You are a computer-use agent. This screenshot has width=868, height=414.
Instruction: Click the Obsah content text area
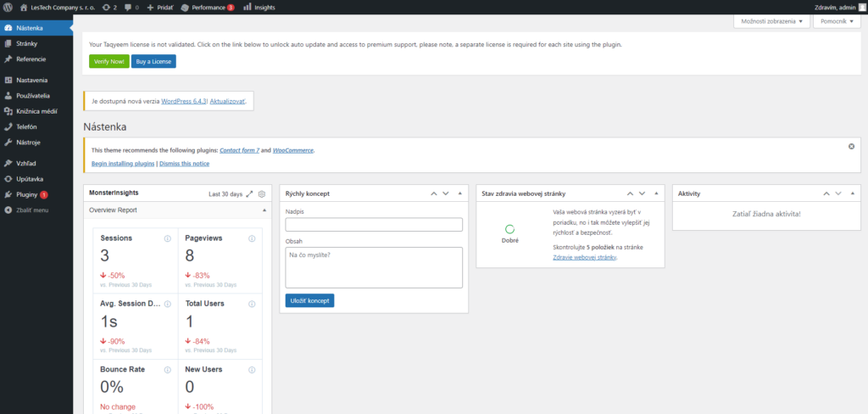(374, 268)
